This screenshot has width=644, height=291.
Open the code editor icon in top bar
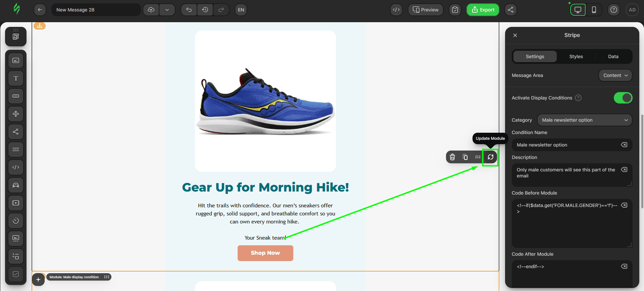pyautogui.click(x=396, y=10)
